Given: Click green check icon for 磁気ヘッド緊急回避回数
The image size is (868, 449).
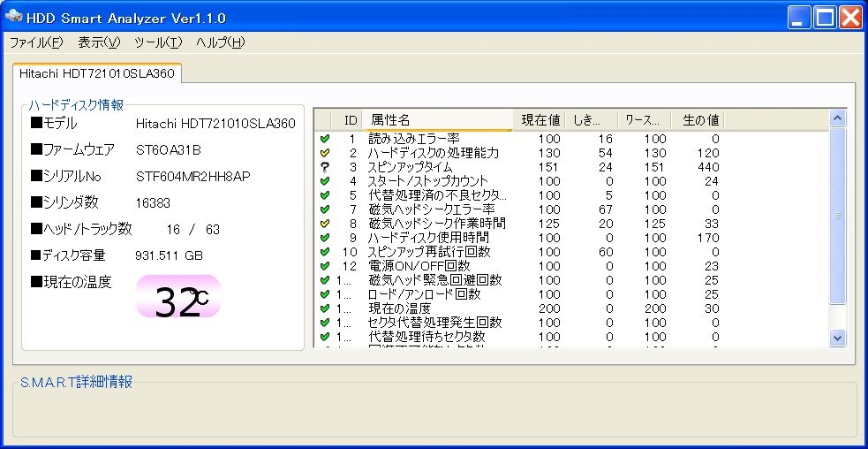Looking at the screenshot, I should click(x=325, y=280).
